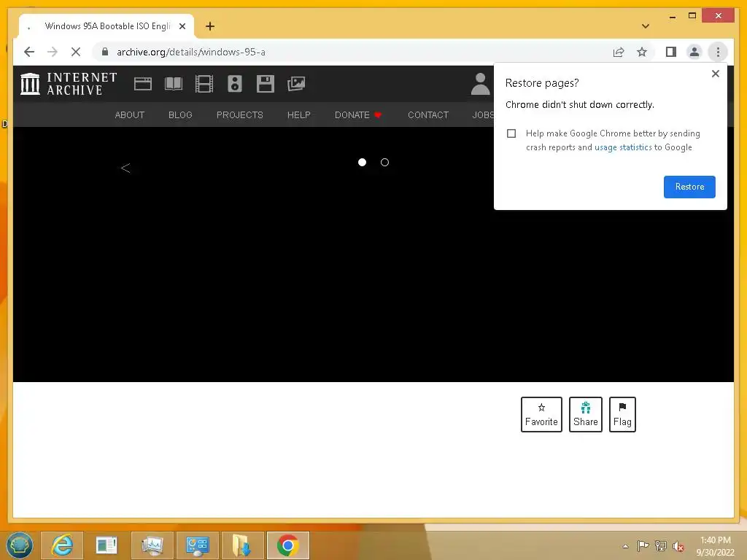747x560 pixels.
Task: Enable sending crash reports to Google
Action: pos(511,133)
